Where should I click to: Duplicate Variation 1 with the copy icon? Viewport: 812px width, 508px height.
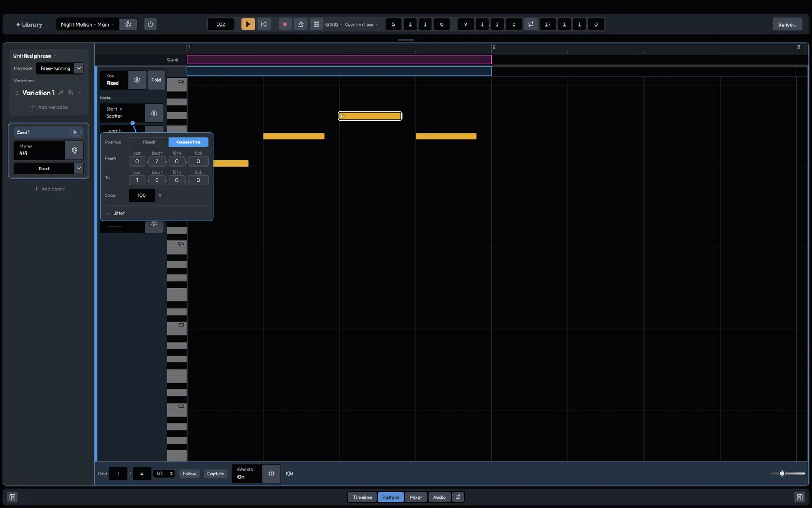point(70,93)
